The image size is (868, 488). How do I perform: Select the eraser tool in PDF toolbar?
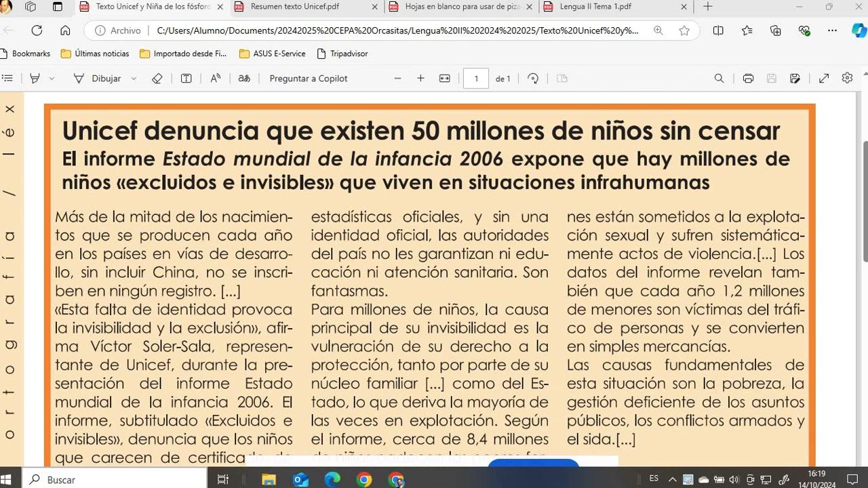click(x=157, y=79)
